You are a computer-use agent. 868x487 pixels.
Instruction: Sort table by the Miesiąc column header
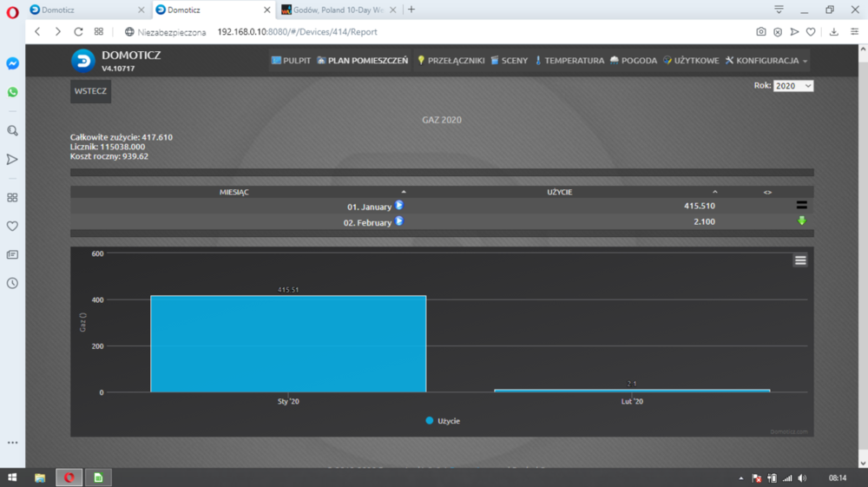point(234,192)
